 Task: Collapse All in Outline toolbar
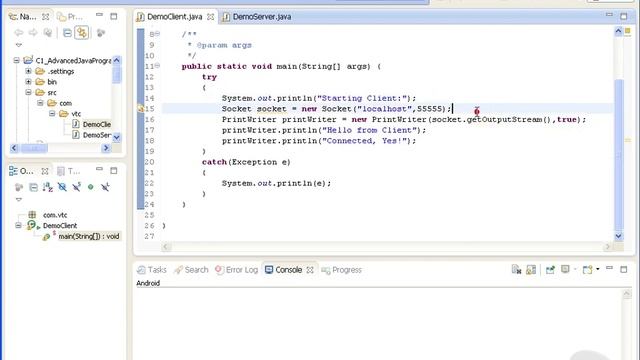click(x=33, y=187)
